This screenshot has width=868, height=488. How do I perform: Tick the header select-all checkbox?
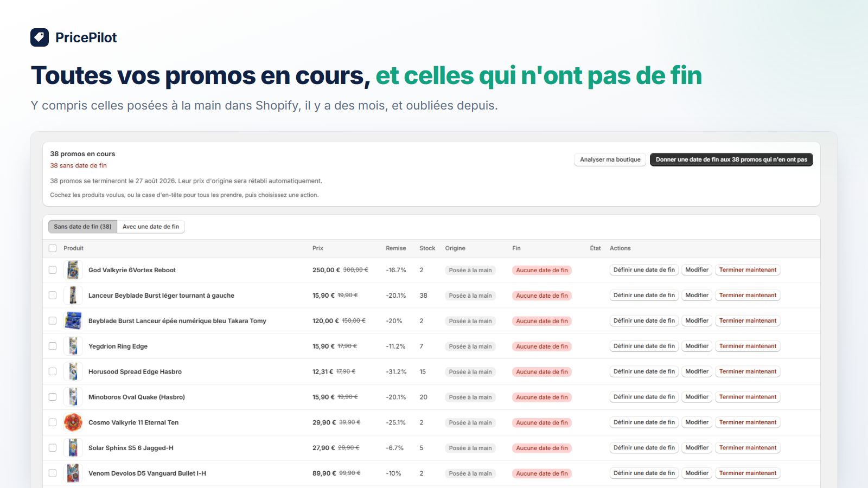tap(53, 248)
